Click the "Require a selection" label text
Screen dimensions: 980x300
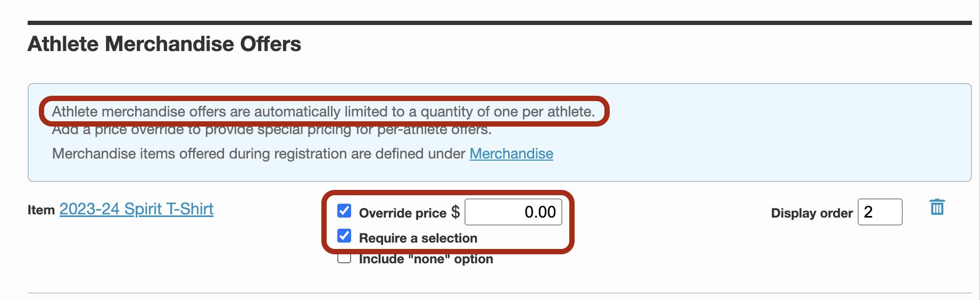[418, 238]
